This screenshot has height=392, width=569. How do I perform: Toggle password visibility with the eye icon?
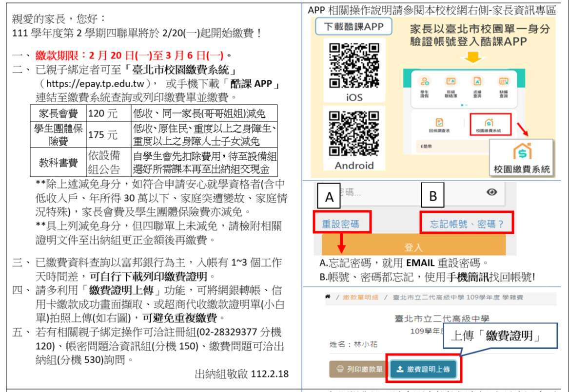(492, 192)
